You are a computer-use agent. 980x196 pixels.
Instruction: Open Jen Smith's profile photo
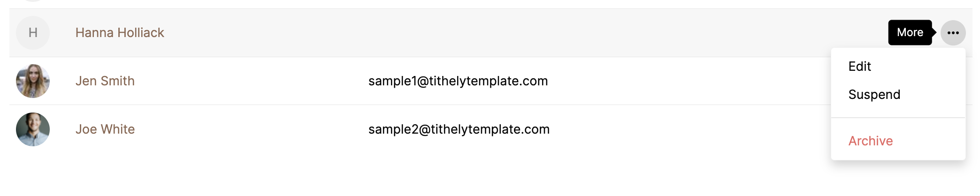click(x=33, y=81)
